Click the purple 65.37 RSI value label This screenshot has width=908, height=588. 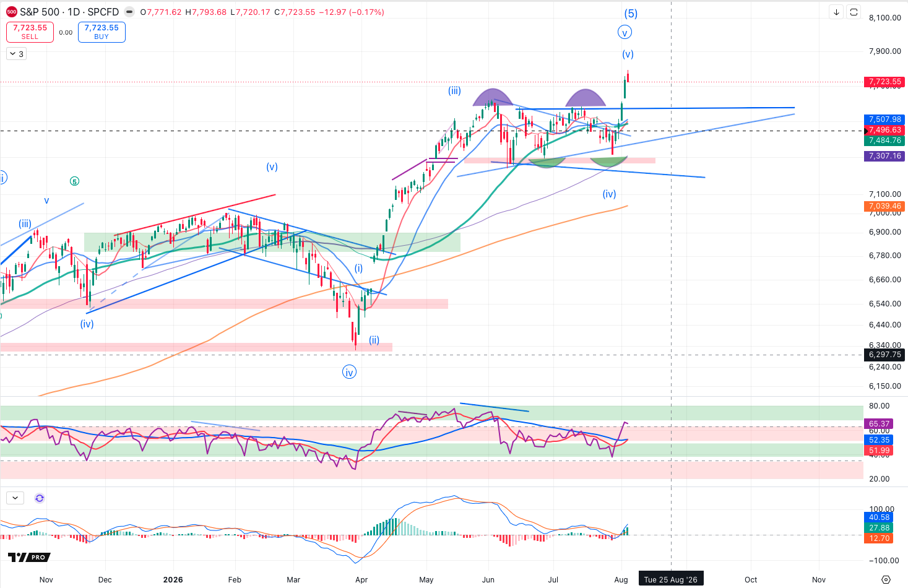tap(879, 424)
